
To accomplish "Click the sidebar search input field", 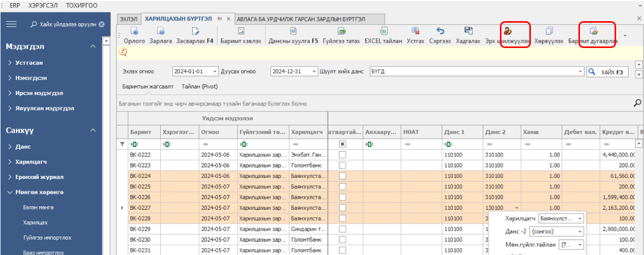I will pos(67,24).
